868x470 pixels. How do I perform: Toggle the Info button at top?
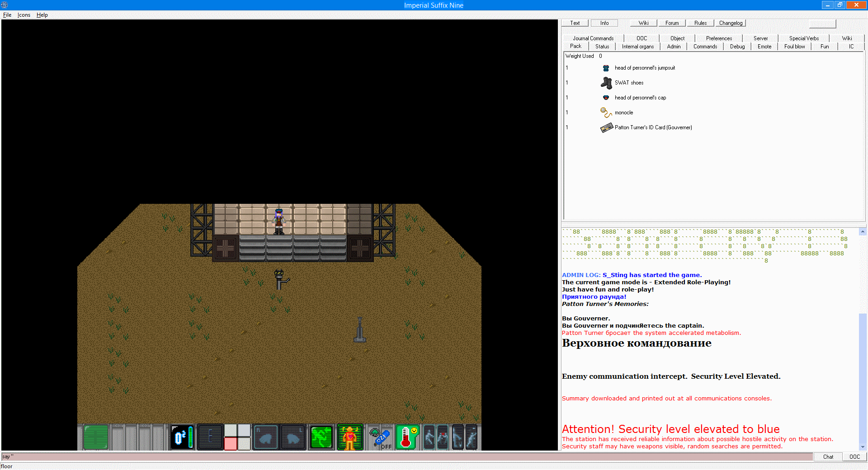click(604, 23)
